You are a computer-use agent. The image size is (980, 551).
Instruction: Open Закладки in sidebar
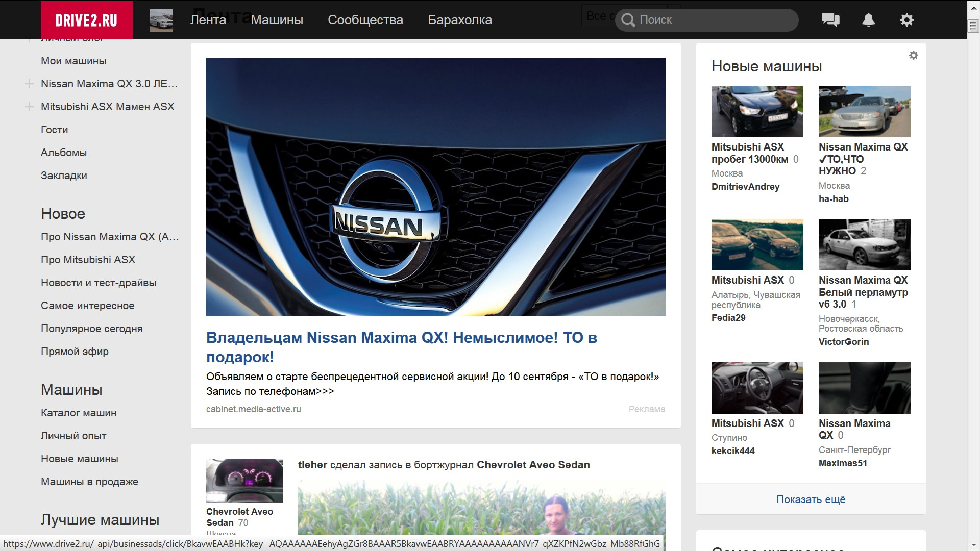pos(64,176)
